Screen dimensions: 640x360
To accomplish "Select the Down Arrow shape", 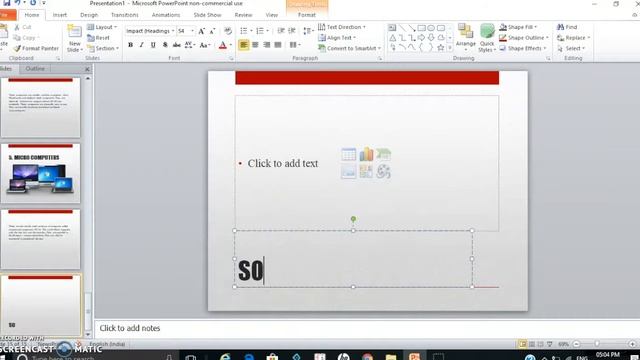I will [x=431, y=38].
